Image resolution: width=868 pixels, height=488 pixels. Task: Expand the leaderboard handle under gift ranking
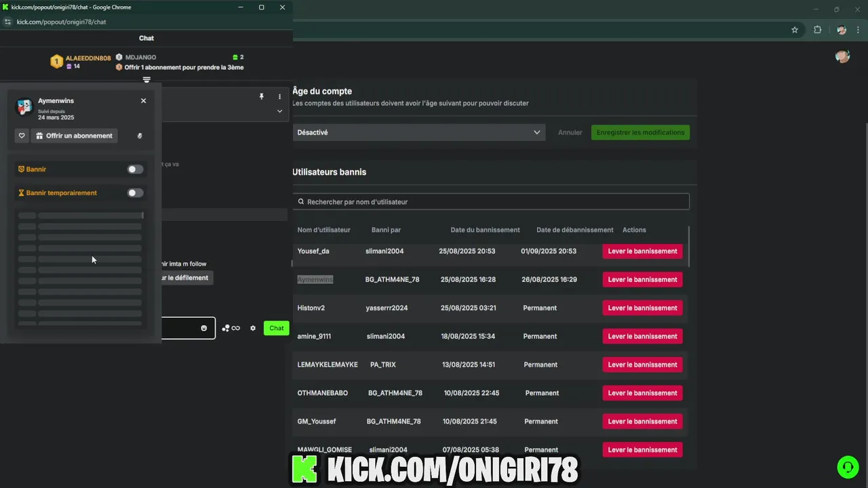(146, 80)
